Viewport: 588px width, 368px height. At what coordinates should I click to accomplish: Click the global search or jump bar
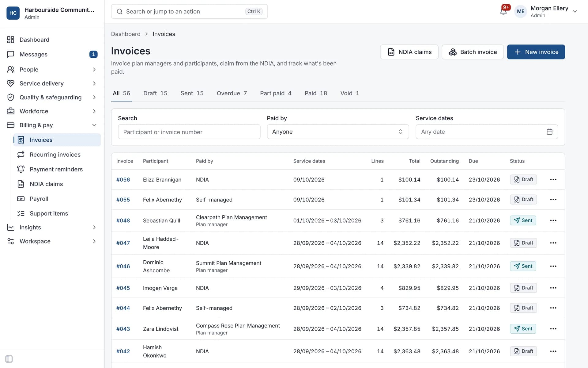pyautogui.click(x=189, y=11)
